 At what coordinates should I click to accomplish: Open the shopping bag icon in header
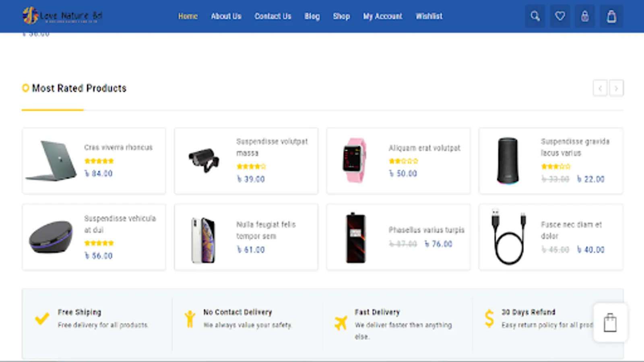point(611,16)
